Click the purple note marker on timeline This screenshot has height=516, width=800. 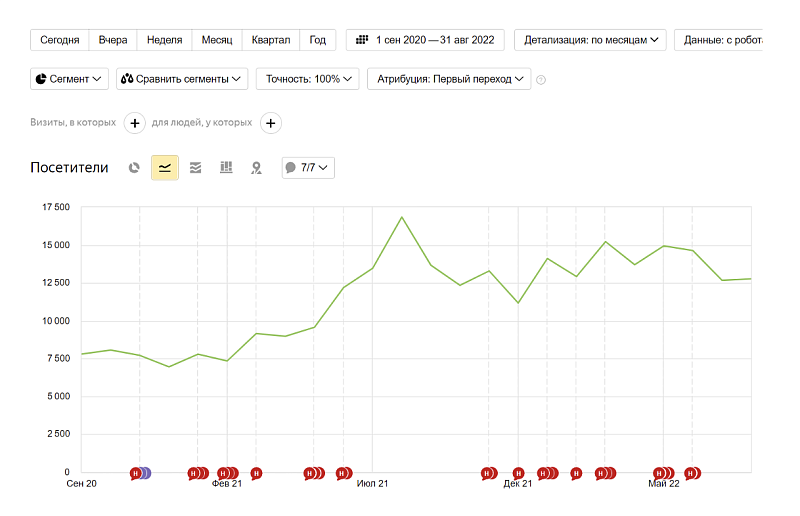pos(145,473)
